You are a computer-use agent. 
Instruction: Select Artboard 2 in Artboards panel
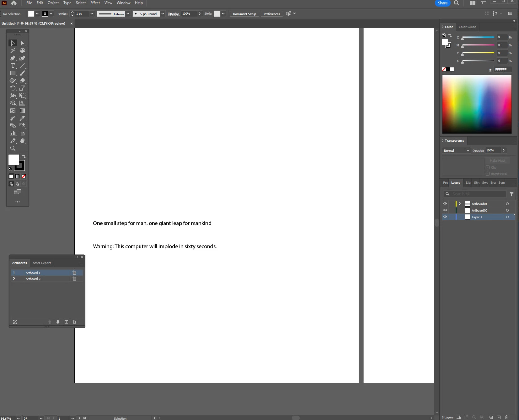point(47,279)
